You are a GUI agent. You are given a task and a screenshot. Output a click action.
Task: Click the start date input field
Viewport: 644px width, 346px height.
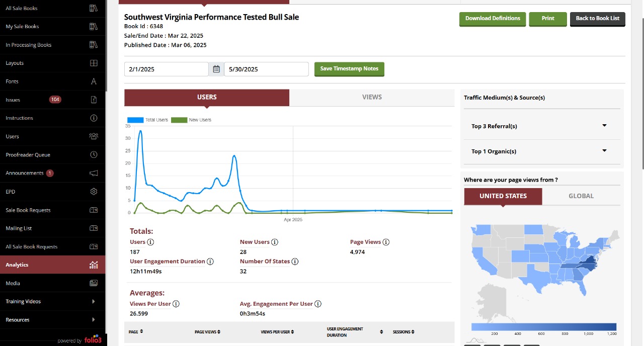(166, 69)
